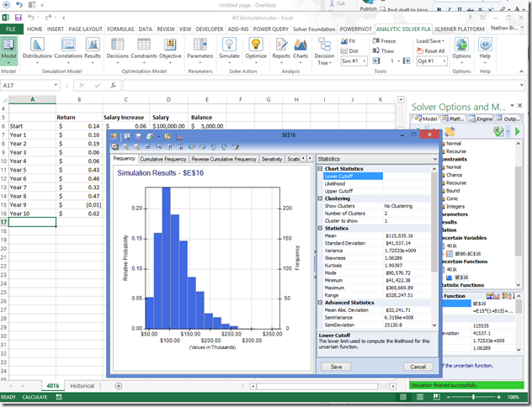Switch to the Cumulative Frequency tab
Viewport: 532px width, 407px height.
tap(163, 159)
